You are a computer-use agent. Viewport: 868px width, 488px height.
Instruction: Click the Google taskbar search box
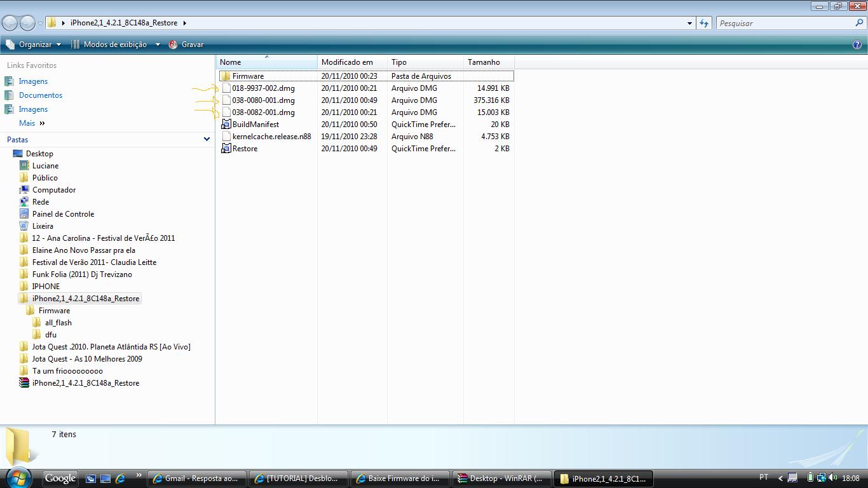point(60,478)
